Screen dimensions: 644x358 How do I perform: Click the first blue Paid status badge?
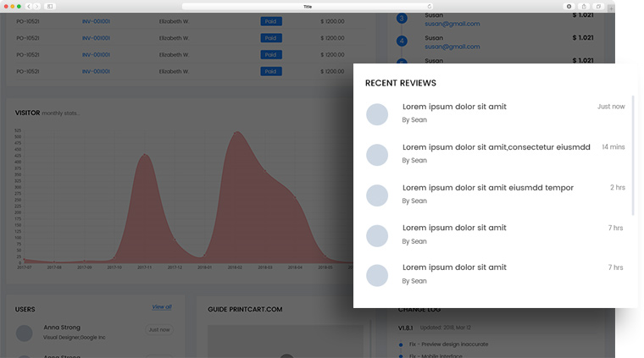(x=270, y=21)
